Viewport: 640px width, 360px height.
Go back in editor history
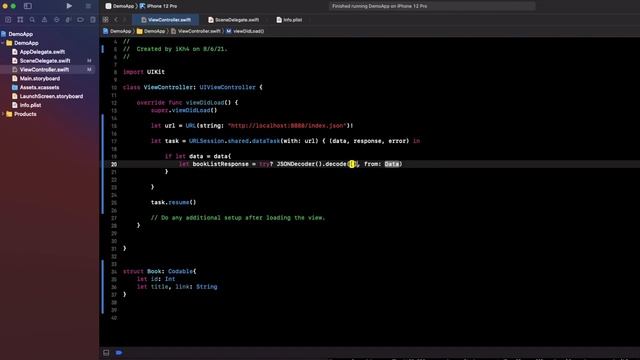(116, 20)
